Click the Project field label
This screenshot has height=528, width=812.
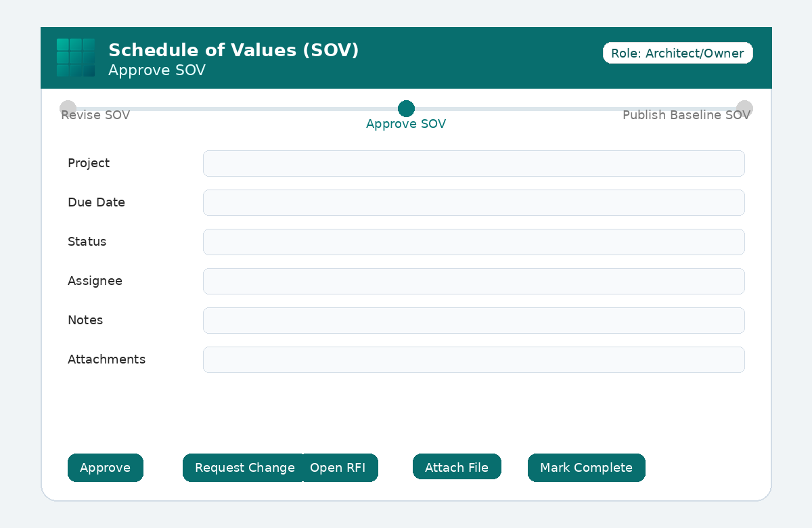pyautogui.click(x=89, y=163)
